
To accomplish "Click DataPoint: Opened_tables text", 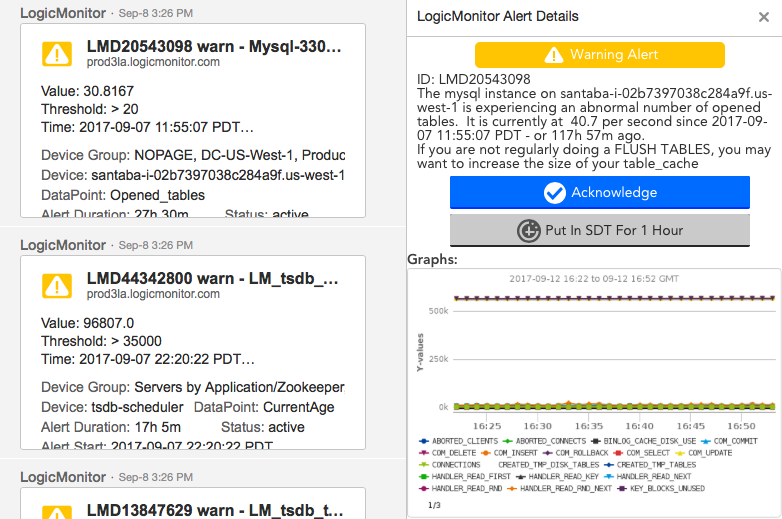I will [123, 195].
